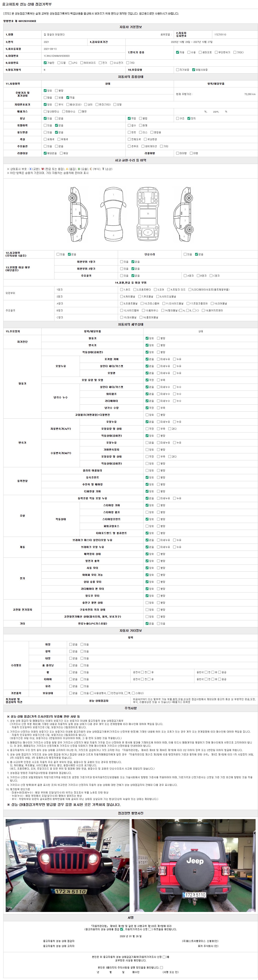This screenshot has width=258, height=980.
Task: Check the 네비게이션 option checkbox
Action: 143,146
